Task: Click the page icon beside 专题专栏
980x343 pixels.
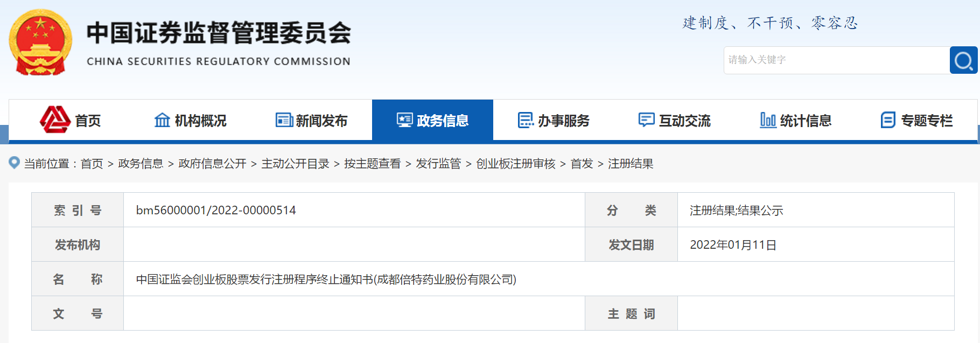Action: coord(888,120)
